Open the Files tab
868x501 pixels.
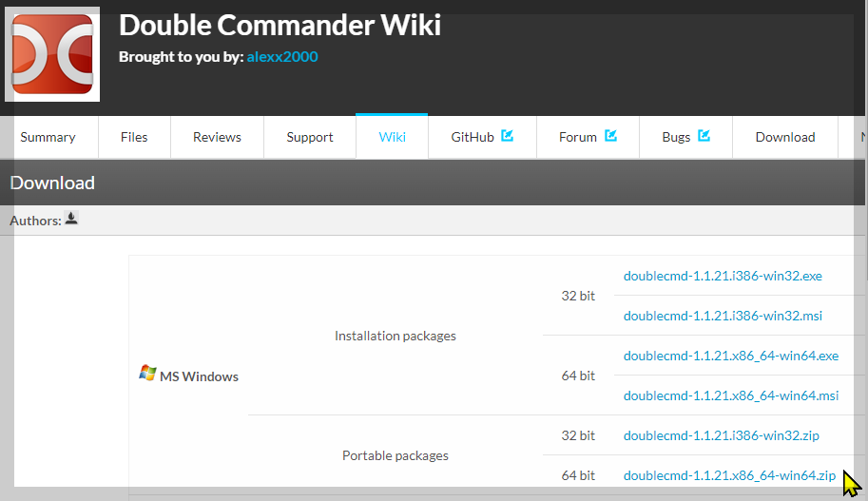pyautogui.click(x=134, y=137)
